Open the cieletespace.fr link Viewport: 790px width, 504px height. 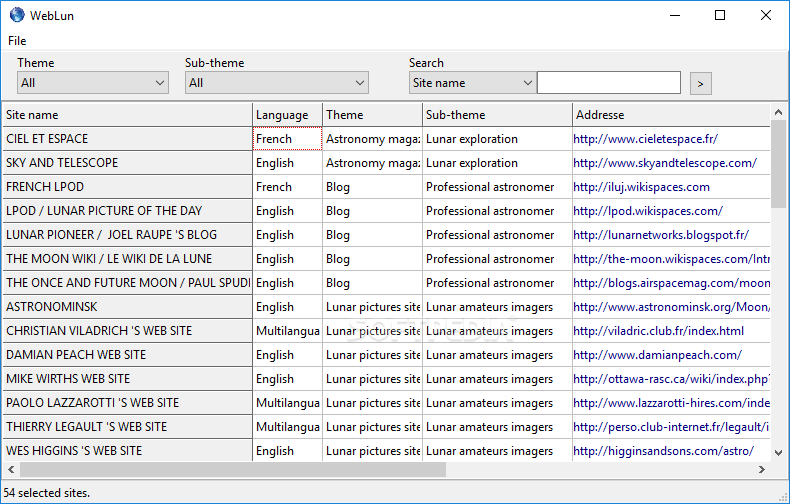coord(645,139)
